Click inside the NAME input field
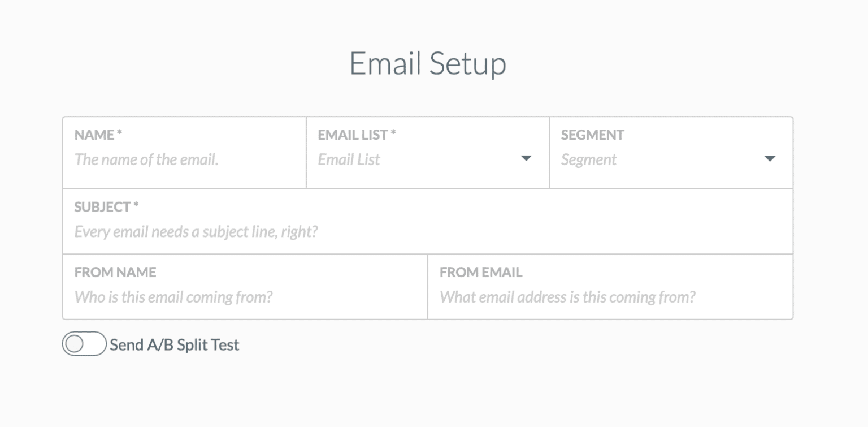 [170, 160]
